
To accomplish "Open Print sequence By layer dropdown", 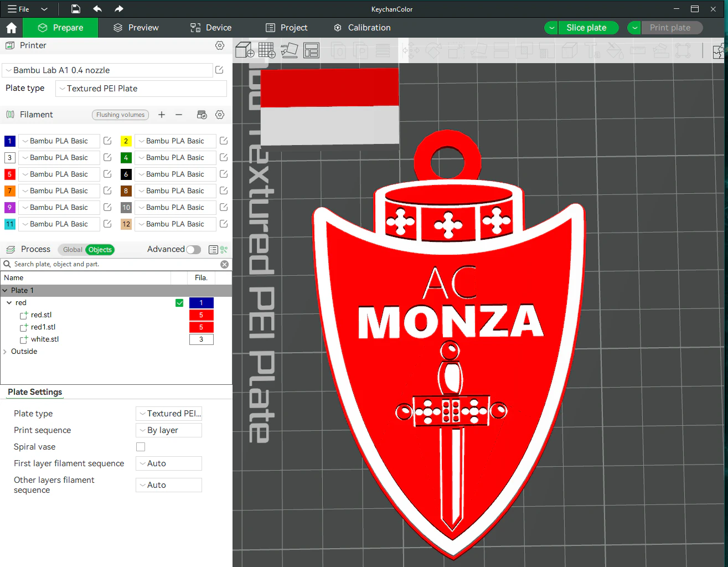I will 169,430.
